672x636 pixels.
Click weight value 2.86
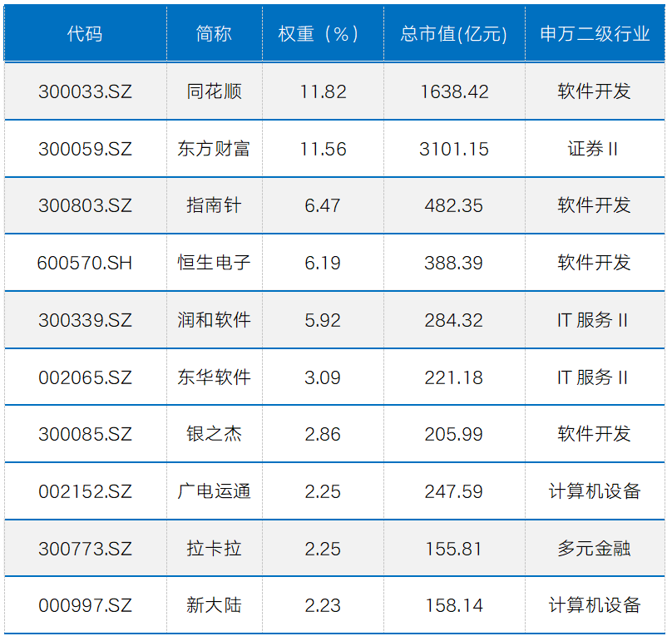323,434
